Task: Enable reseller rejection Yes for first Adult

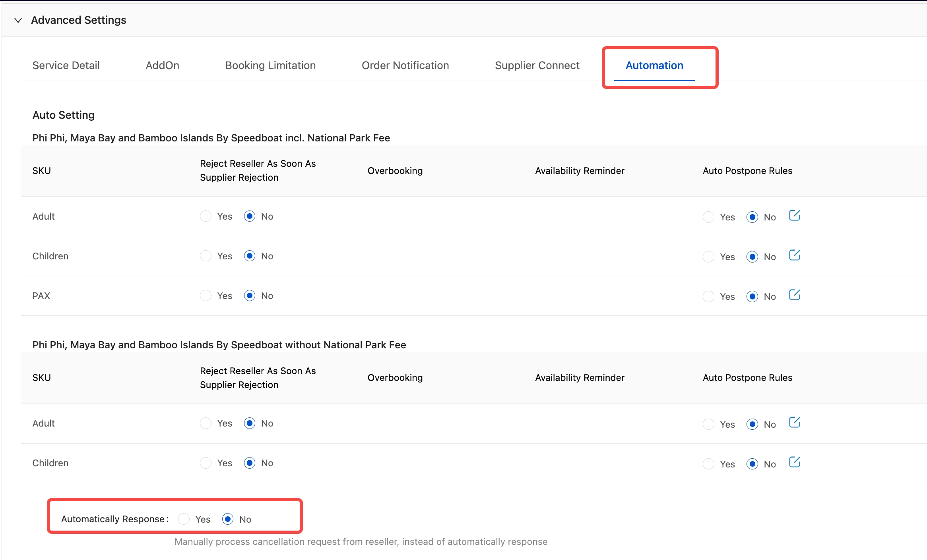Action: tap(206, 216)
